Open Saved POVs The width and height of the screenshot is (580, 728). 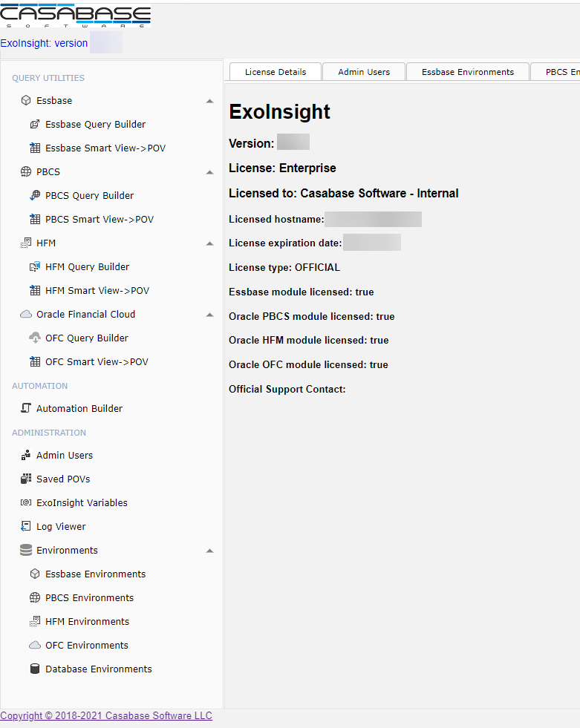pos(63,479)
